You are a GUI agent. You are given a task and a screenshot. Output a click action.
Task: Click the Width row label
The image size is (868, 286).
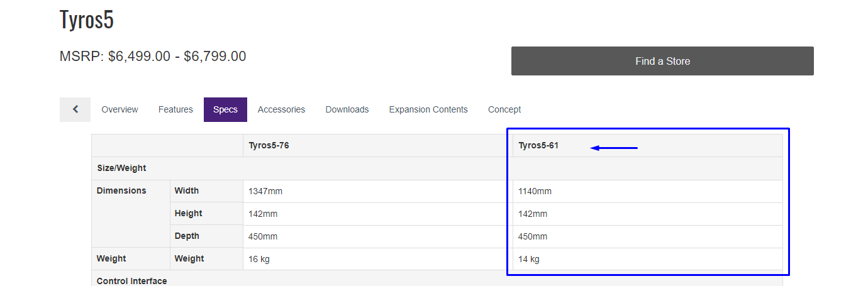(187, 190)
